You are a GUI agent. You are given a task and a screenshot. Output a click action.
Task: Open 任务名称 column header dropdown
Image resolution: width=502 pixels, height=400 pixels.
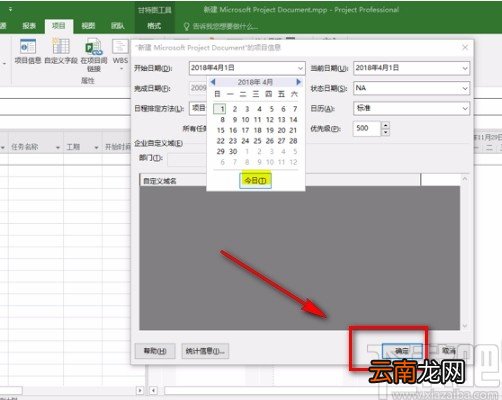[x=58, y=147]
